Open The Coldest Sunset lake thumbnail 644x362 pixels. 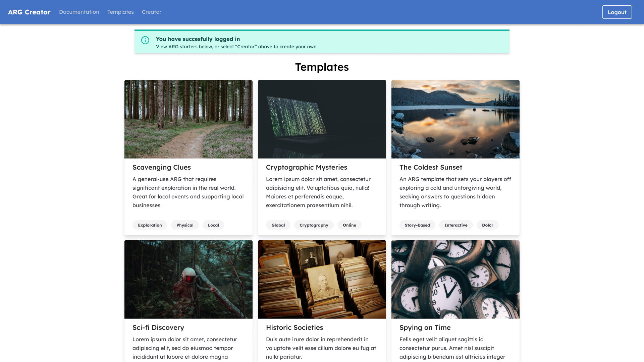click(x=455, y=119)
